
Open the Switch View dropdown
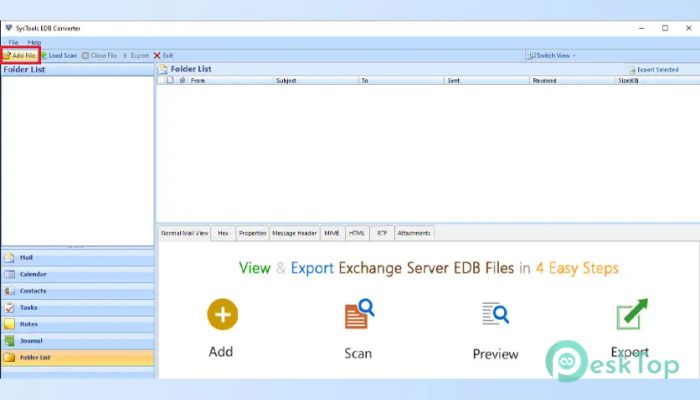551,55
